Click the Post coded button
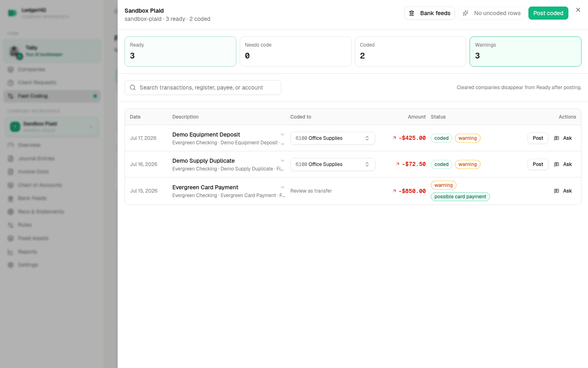Screen dimensions: 588x368 548,13
